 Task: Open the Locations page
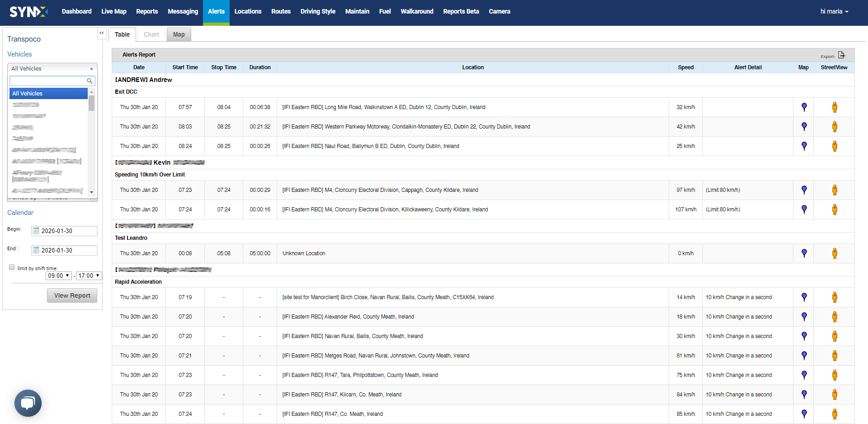click(248, 11)
